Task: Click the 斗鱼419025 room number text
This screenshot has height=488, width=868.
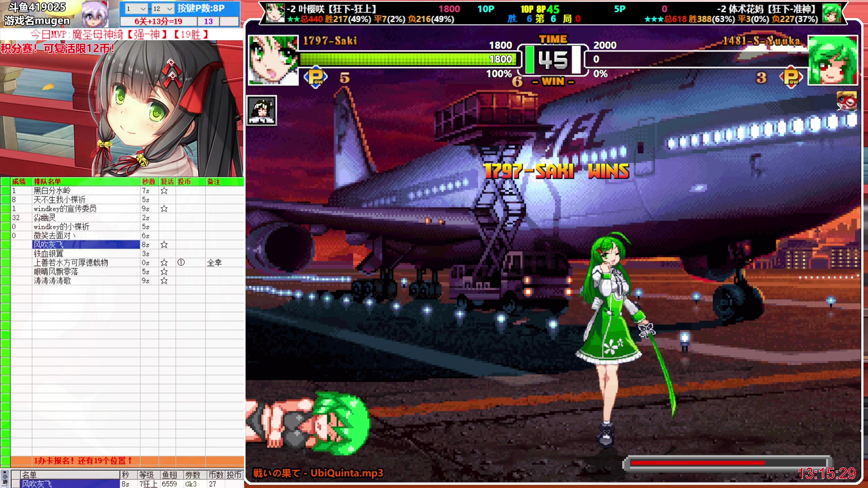Action: 37,7
